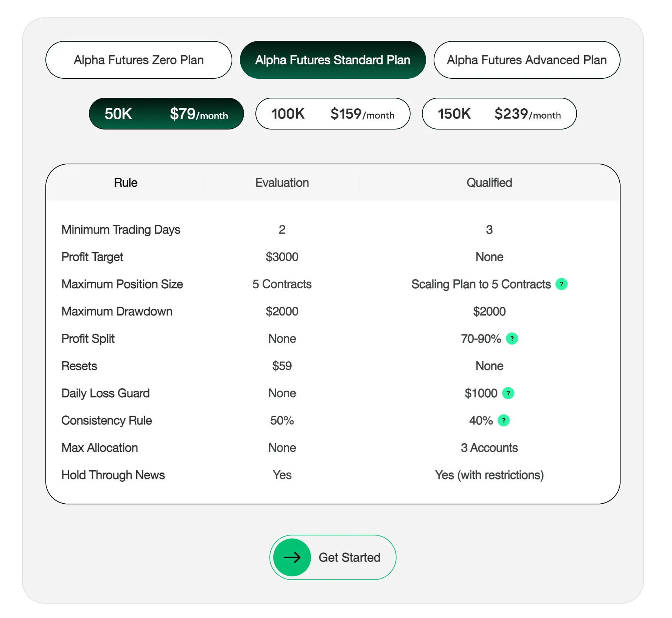Switch to Alpha Futures Zero Plan
The width and height of the screenshot is (672, 618).
click(138, 59)
